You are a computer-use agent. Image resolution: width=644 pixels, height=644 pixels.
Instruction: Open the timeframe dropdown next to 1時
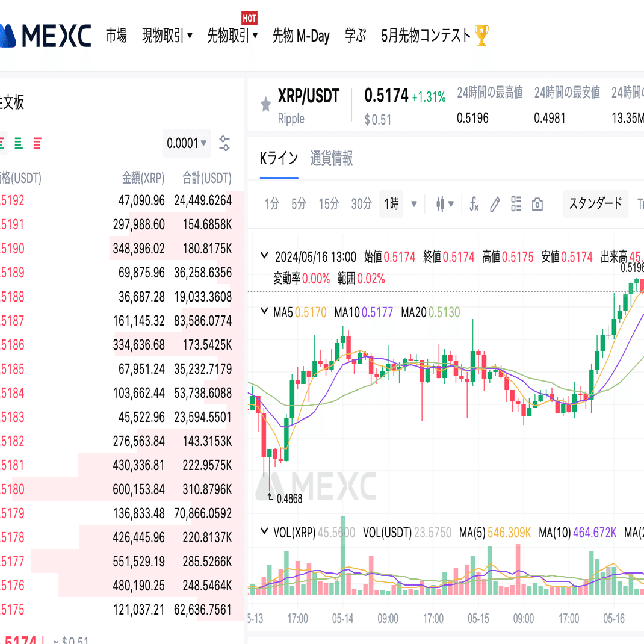[x=414, y=203]
